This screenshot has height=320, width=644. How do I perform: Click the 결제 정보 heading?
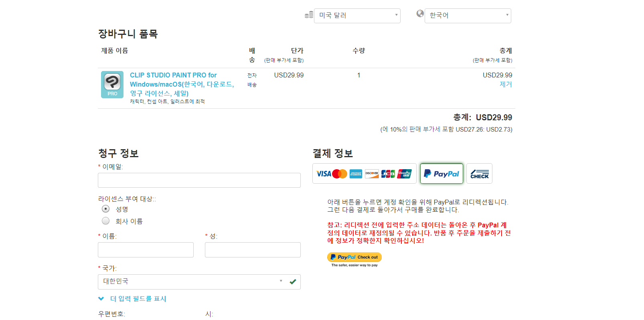tap(332, 153)
